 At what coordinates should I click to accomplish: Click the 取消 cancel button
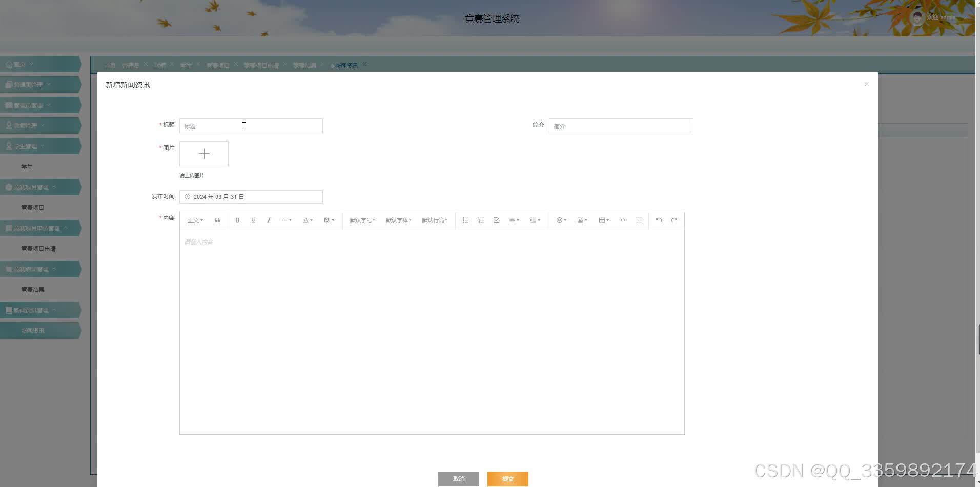pyautogui.click(x=459, y=479)
